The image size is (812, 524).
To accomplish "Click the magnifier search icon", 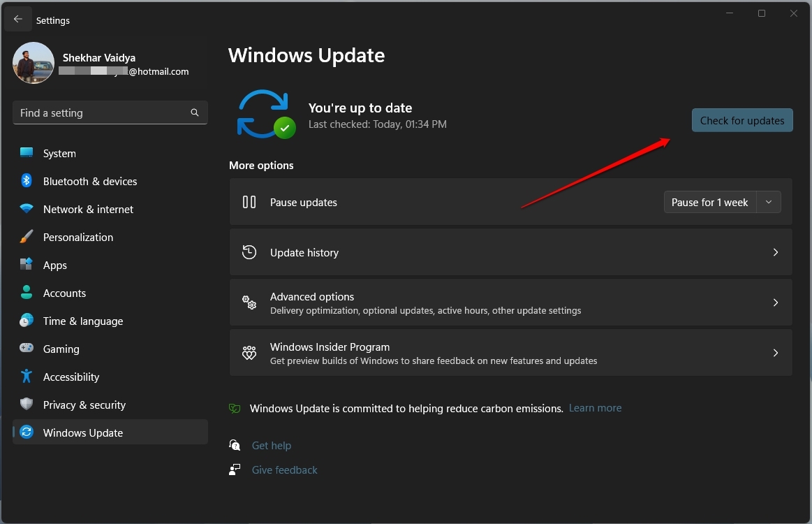I will coord(195,112).
